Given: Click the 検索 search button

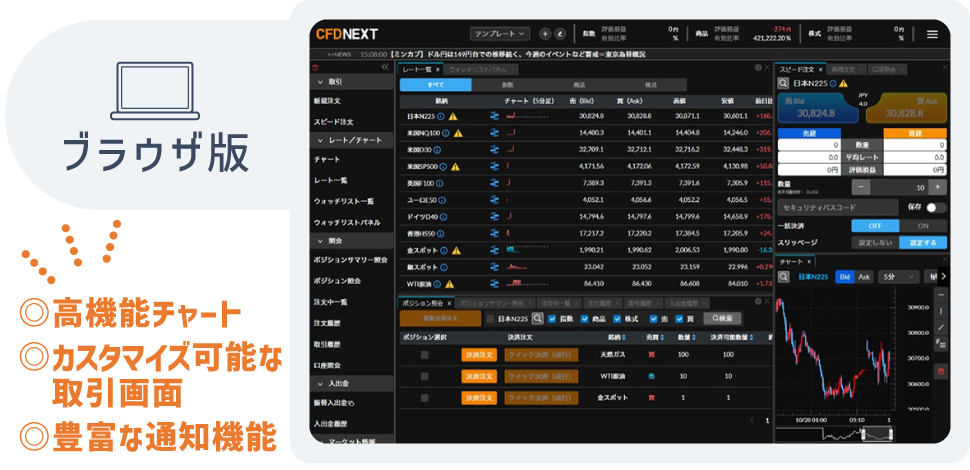Looking at the screenshot, I should (722, 318).
